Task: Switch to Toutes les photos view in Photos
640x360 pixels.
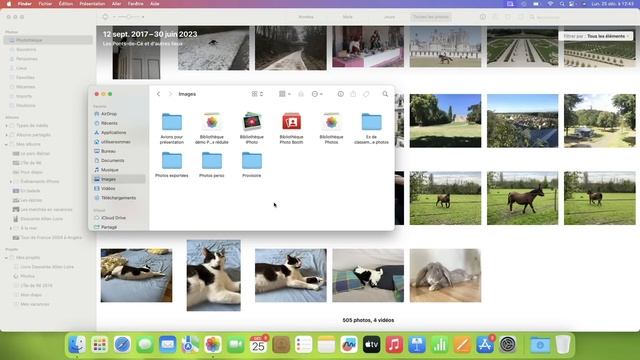Action: click(x=431, y=17)
